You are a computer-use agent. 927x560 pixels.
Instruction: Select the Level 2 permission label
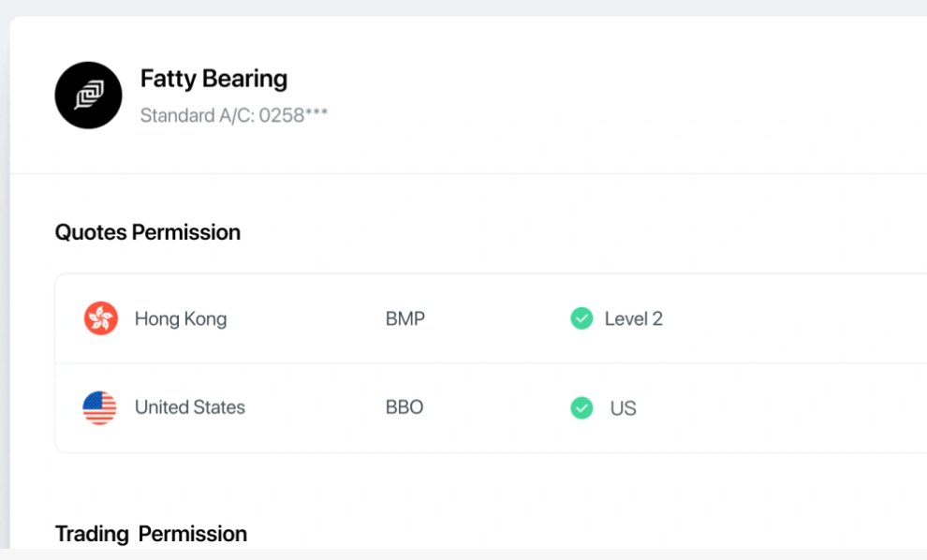[x=633, y=318]
